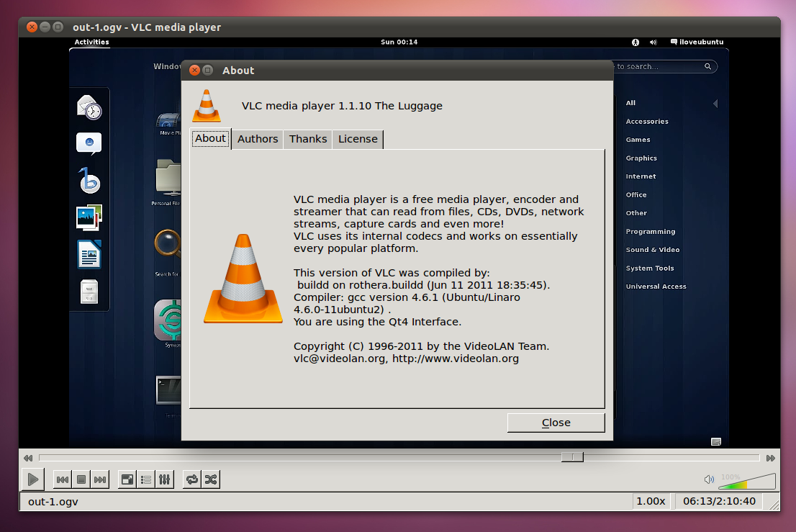The height and width of the screenshot is (532, 796).
Task: Select the All category
Action: point(630,102)
